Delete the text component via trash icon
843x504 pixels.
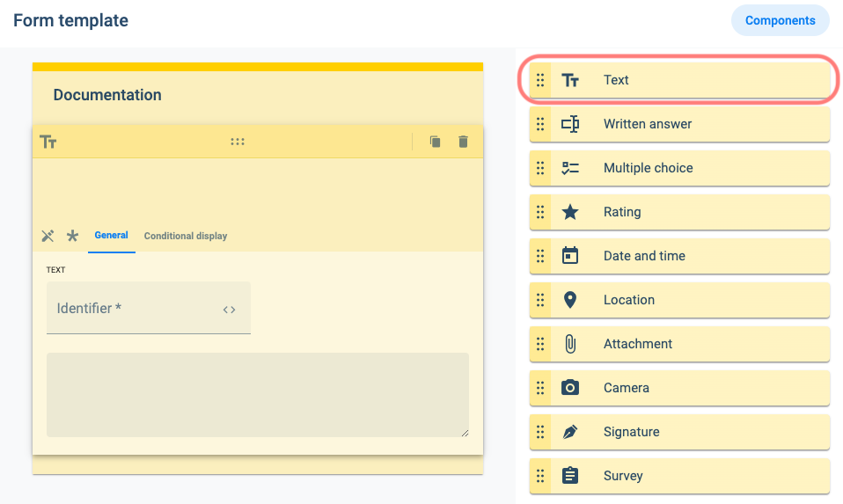[463, 142]
